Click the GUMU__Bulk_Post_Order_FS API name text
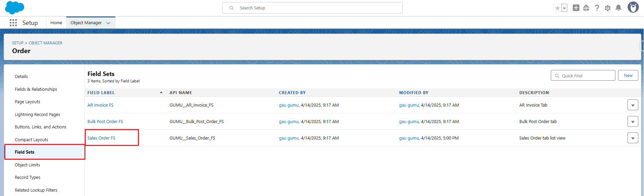Image resolution: width=644 pixels, height=196 pixels. coord(196,122)
